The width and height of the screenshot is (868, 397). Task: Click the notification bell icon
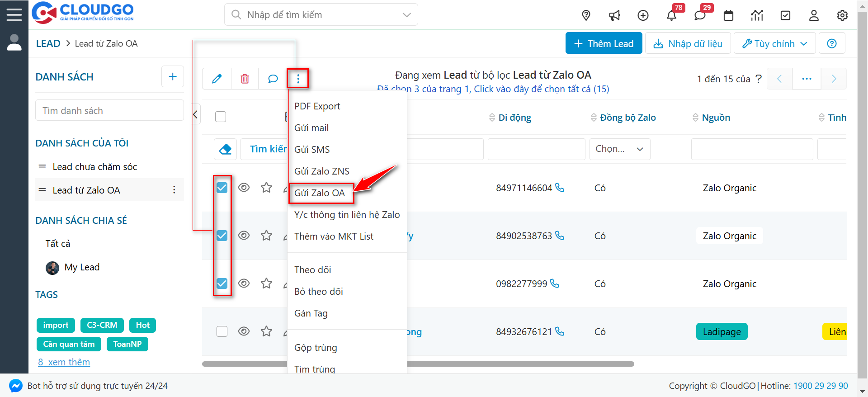coord(671,15)
